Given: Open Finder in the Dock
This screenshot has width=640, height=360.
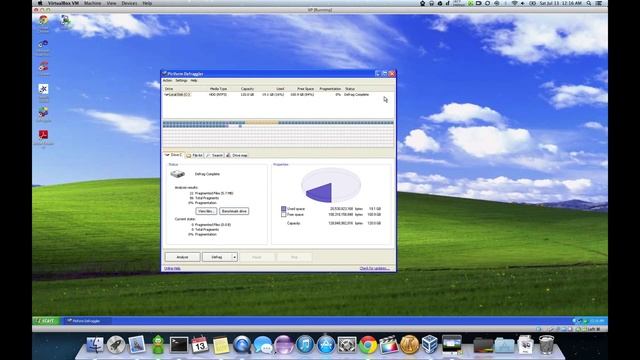Looking at the screenshot, I should [95, 344].
